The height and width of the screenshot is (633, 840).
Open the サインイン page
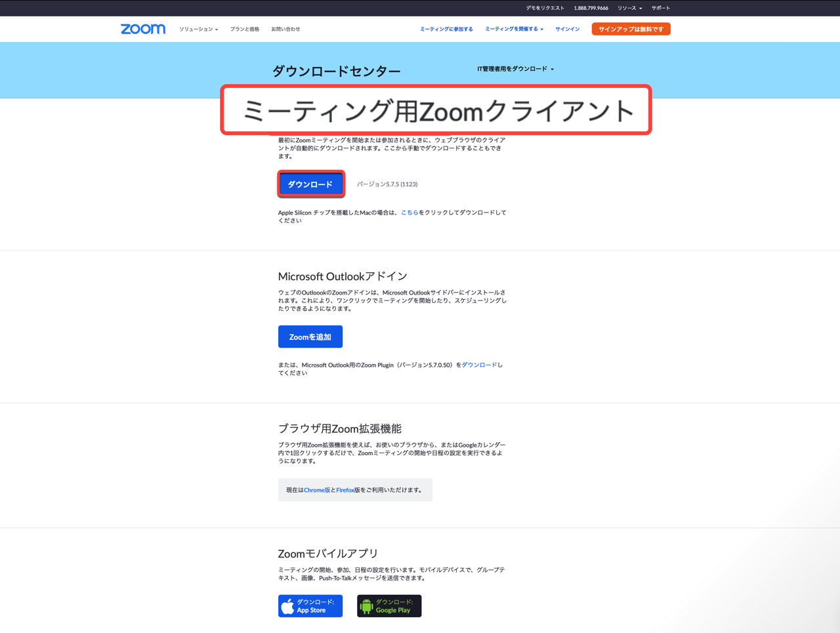coord(568,29)
